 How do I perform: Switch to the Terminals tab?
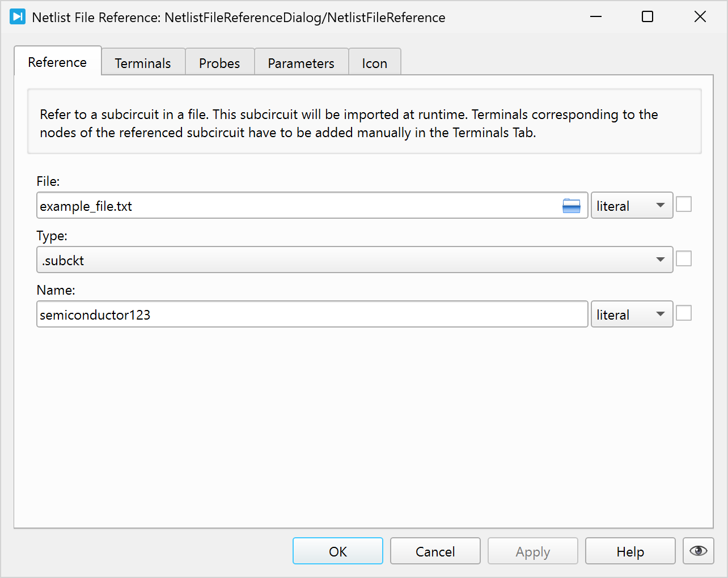(x=143, y=63)
